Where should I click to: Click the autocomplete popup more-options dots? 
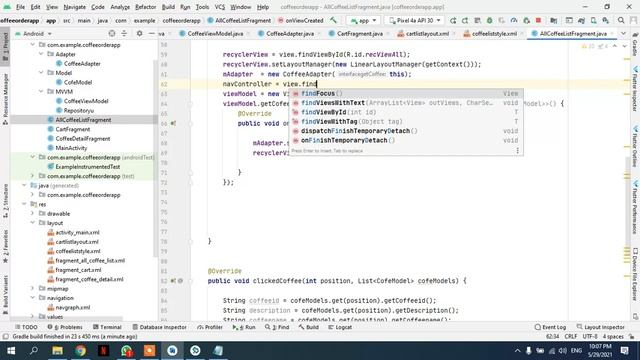(x=518, y=151)
